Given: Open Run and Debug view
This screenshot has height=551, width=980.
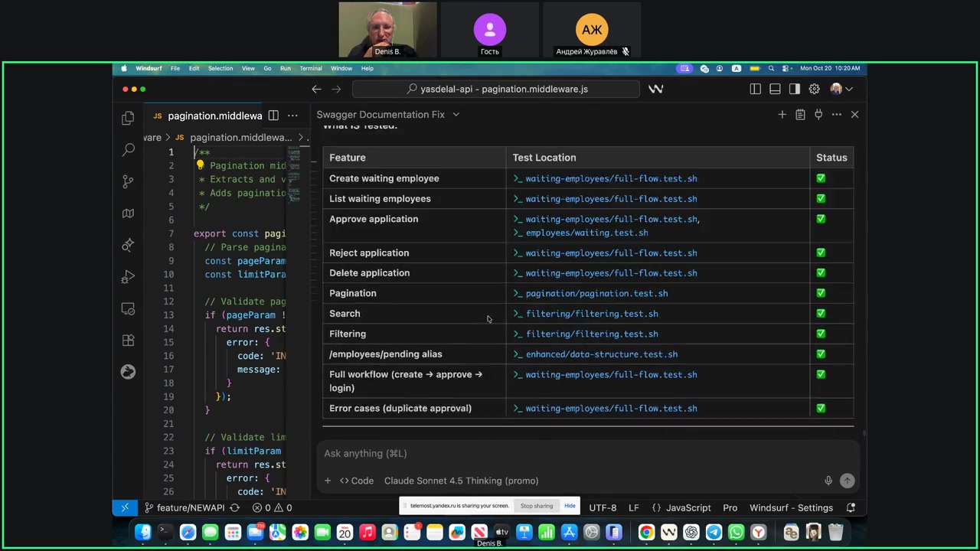Looking at the screenshot, I should [128, 277].
